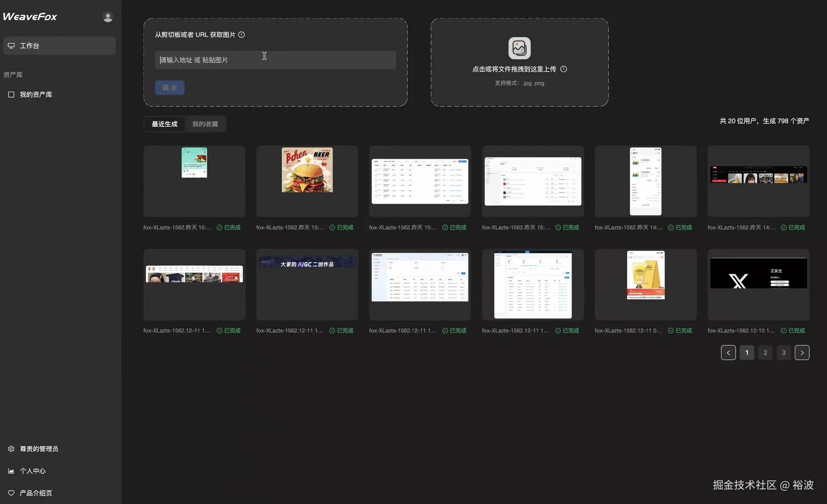The height and width of the screenshot is (504, 827).
Task: Go to previous page arrow
Action: coord(728,352)
